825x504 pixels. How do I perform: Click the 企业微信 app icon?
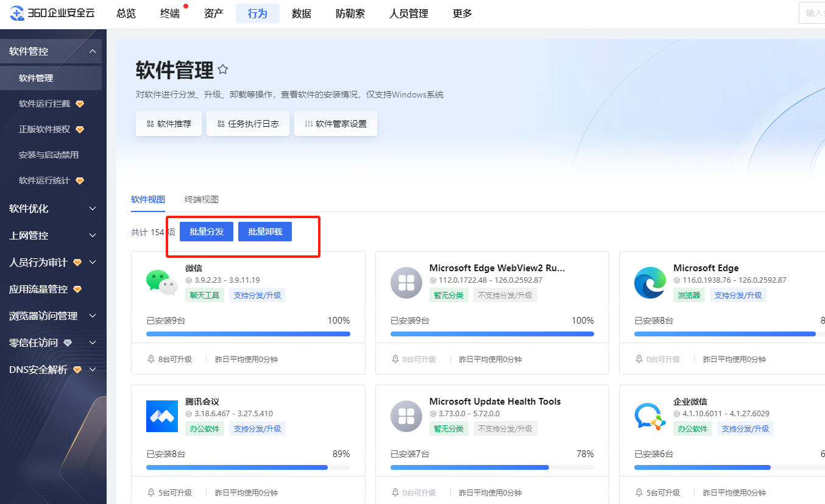(650, 416)
